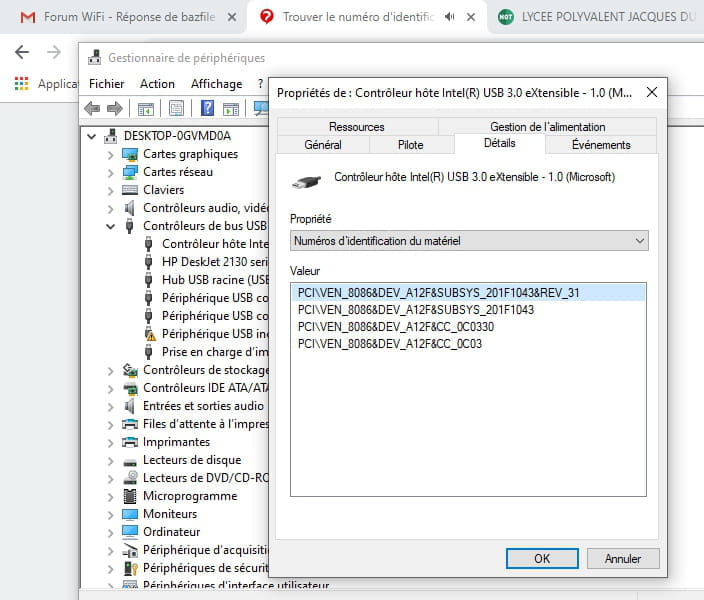Click the blue Help question-mark toolbar icon
Viewport: 704px width, 600px height.
(x=207, y=108)
